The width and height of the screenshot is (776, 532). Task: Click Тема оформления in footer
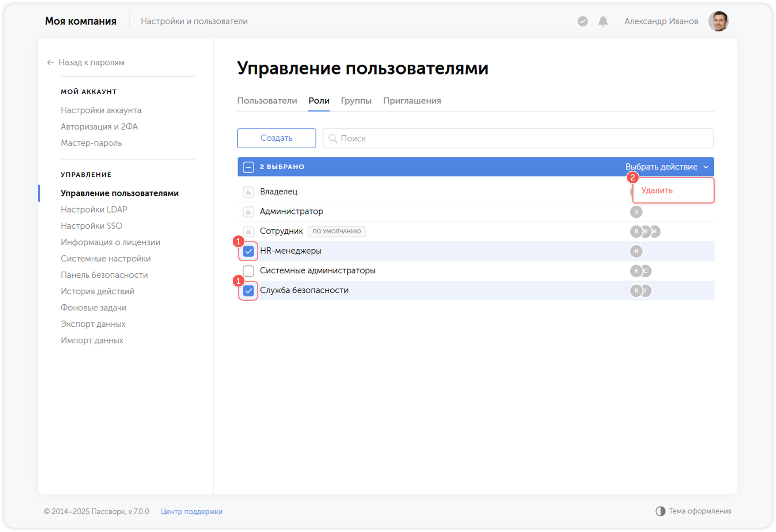tap(700, 511)
